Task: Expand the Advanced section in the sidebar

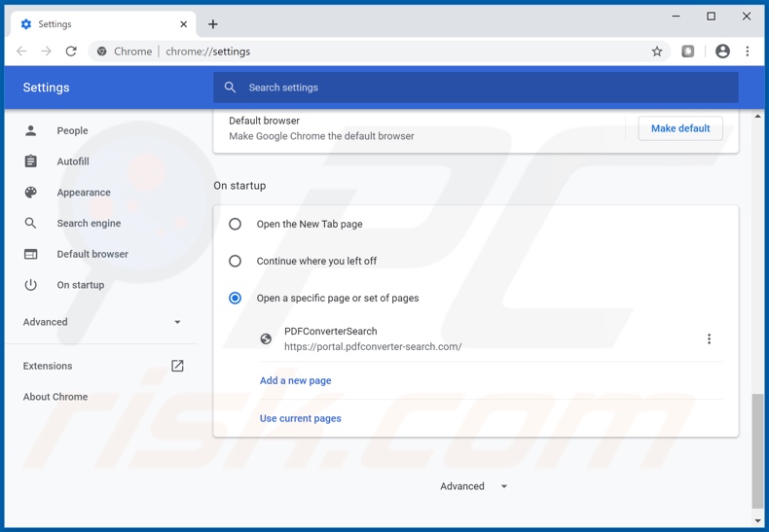Action: coord(102,322)
